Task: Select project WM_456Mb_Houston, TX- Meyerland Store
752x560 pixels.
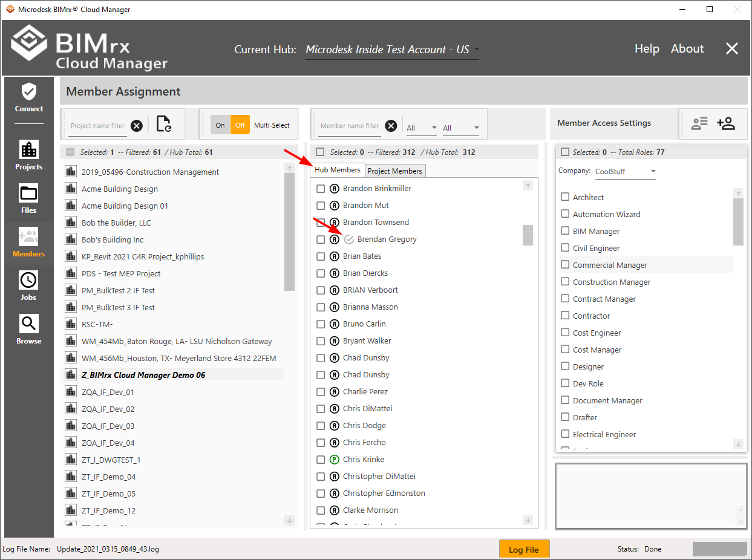Action: (x=179, y=358)
